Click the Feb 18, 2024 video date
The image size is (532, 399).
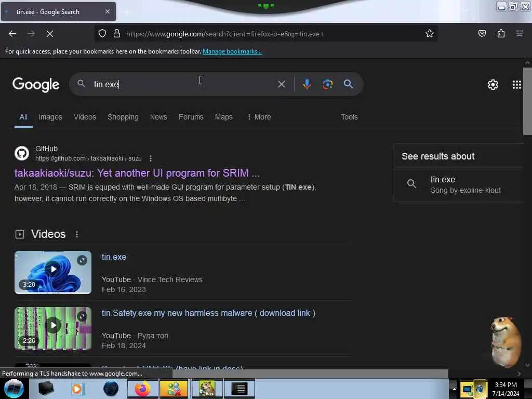point(124,345)
